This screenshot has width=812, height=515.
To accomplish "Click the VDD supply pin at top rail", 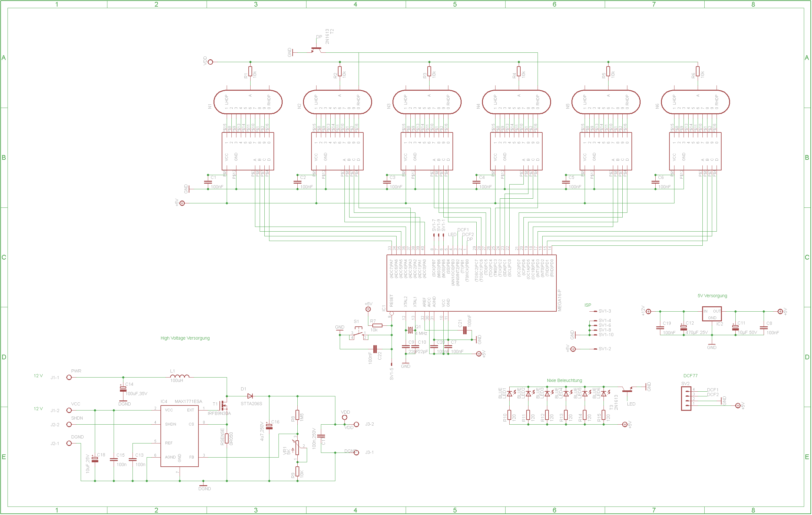I will [210, 62].
